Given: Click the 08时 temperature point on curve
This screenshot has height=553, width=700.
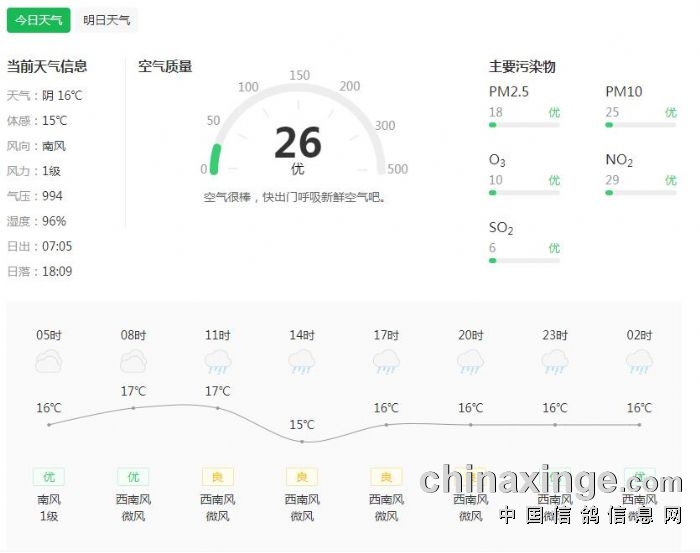Looking at the screenshot, I should (x=133, y=408).
